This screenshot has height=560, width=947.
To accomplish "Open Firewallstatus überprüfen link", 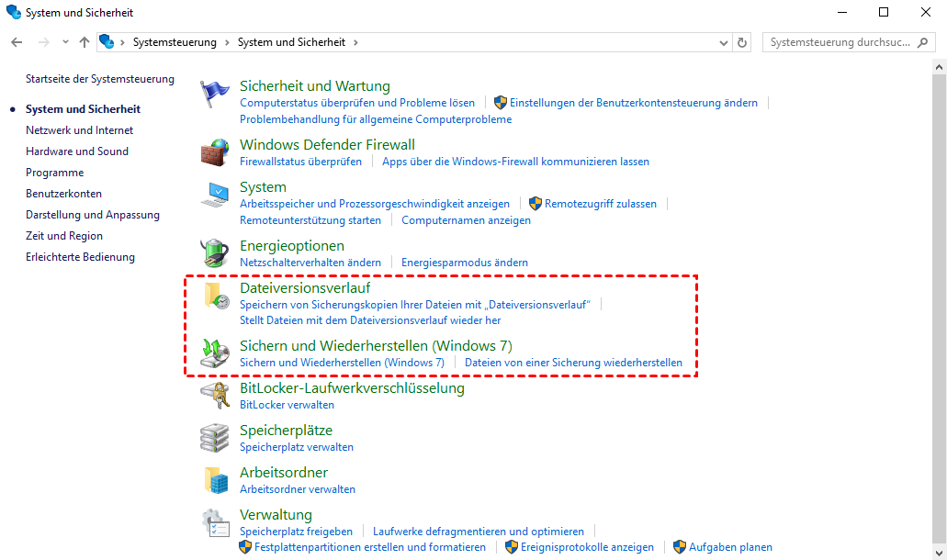I will (300, 162).
